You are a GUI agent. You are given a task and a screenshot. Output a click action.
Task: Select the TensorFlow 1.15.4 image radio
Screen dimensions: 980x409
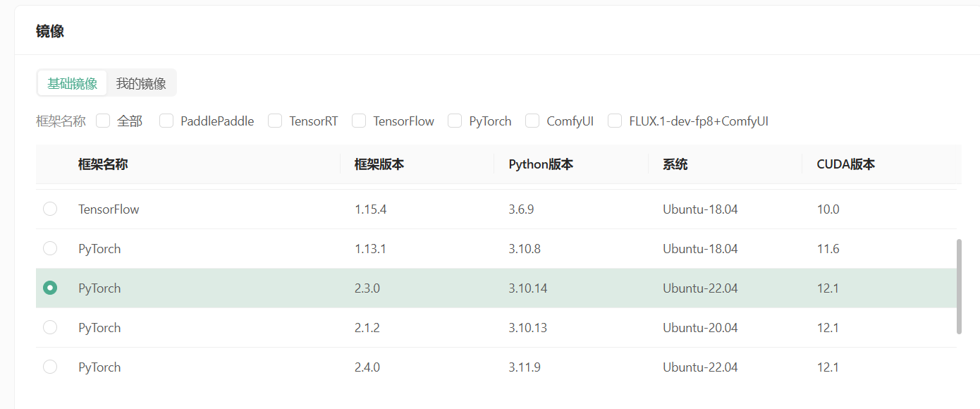(x=50, y=209)
